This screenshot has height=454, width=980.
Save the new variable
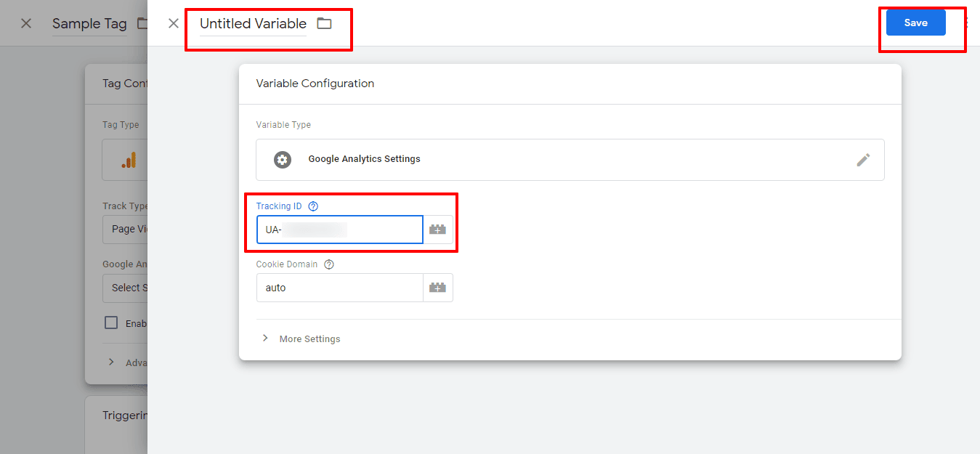point(915,23)
